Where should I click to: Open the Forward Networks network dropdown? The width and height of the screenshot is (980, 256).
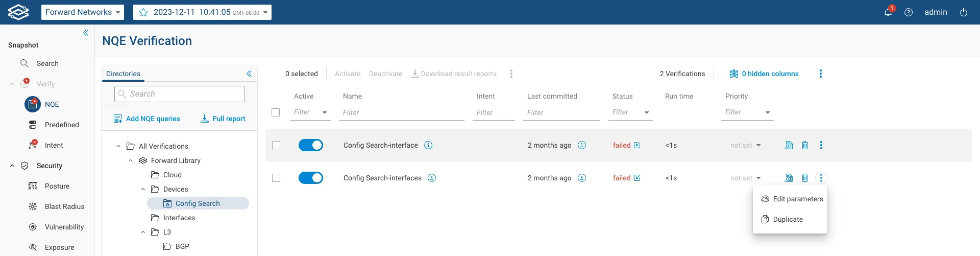pyautogui.click(x=83, y=12)
